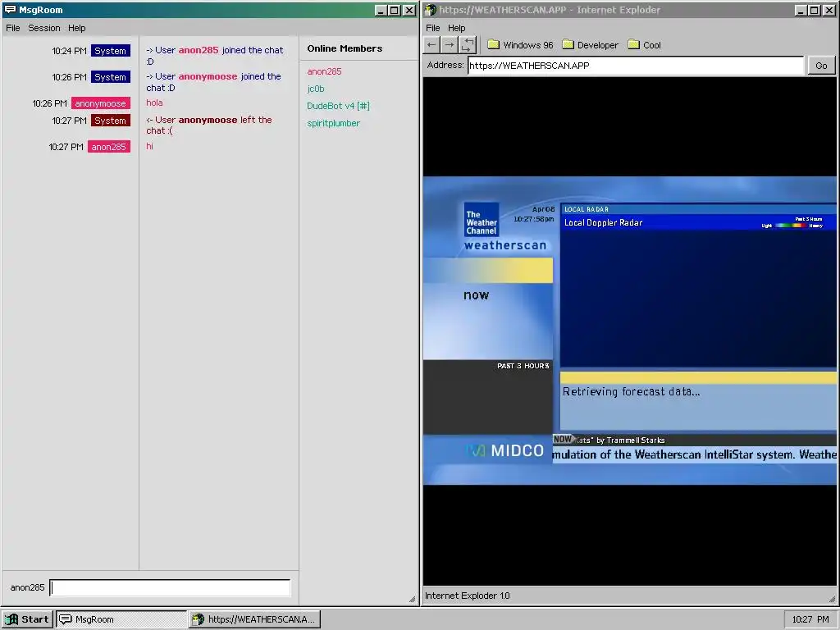Click the Go button next to address bar
The width and height of the screenshot is (840, 630).
(x=821, y=66)
